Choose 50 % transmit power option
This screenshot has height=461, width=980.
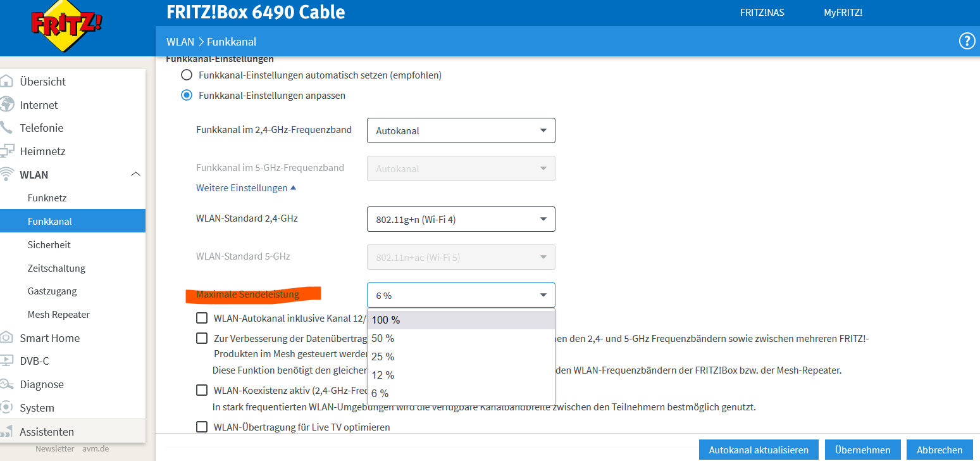(461, 338)
